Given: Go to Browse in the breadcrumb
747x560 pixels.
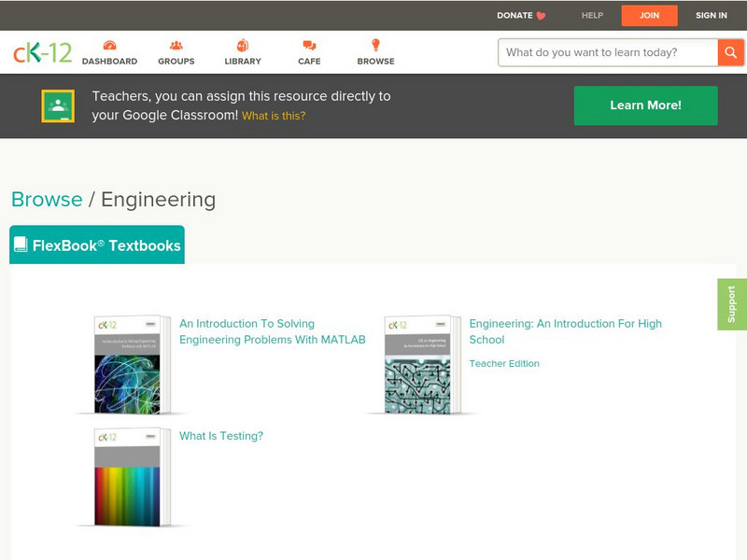Looking at the screenshot, I should pyautogui.click(x=47, y=200).
